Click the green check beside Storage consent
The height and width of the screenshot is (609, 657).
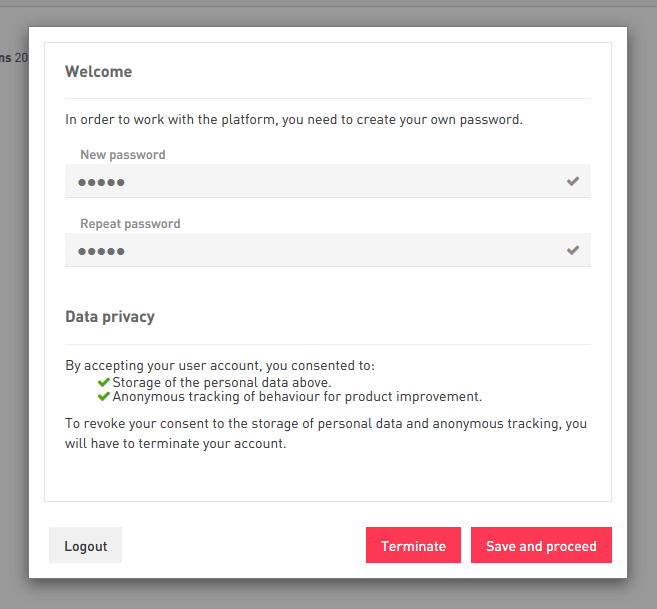[103, 382]
